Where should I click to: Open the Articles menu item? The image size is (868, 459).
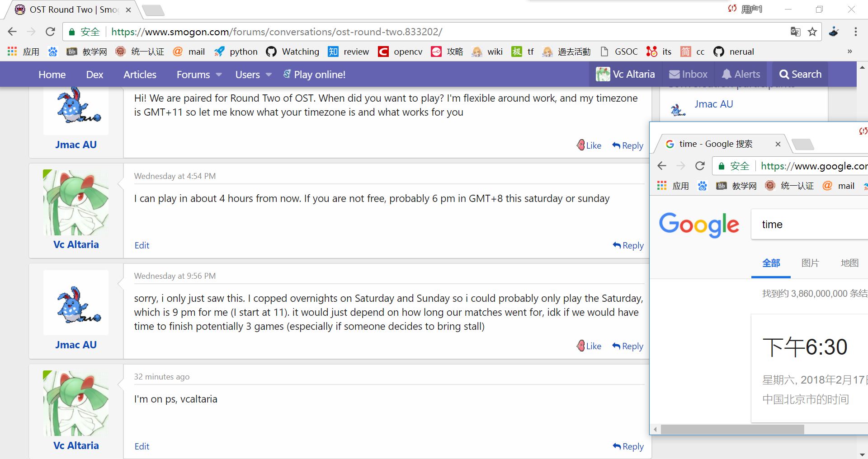click(140, 75)
